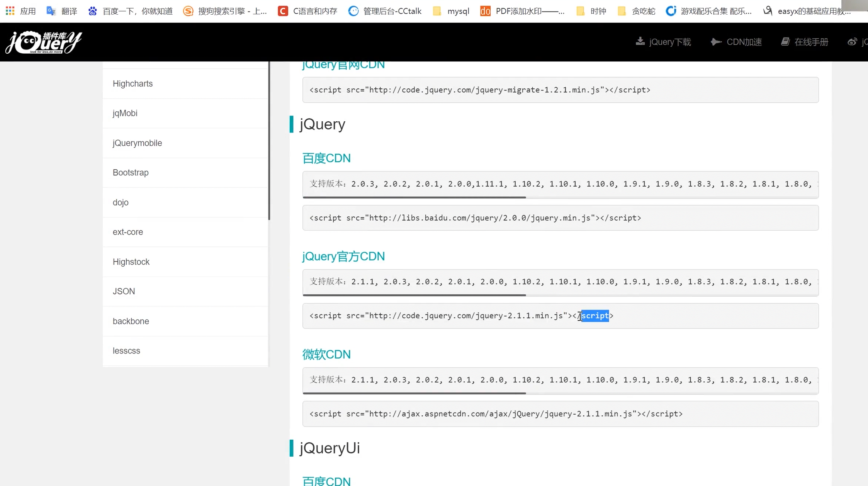Screen dimensions: 868x486
Task: Click the 百度CDN supported versions list
Action: (561, 184)
